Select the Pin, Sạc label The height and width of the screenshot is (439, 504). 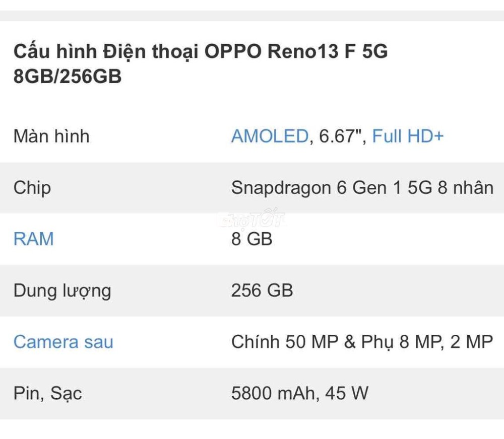[x=47, y=394]
